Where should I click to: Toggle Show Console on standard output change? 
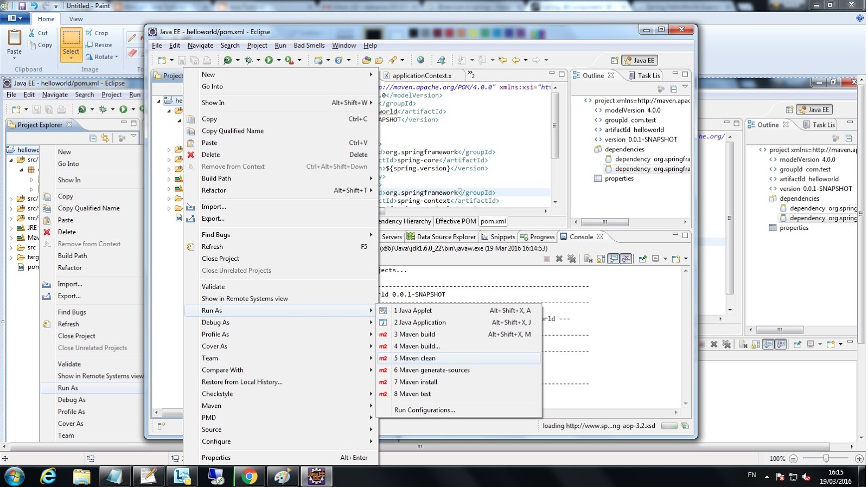(614, 259)
